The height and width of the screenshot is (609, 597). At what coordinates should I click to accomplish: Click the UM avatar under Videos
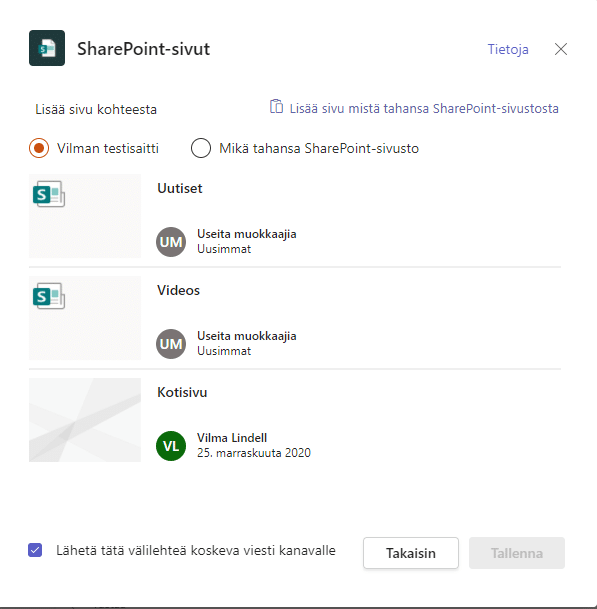pyautogui.click(x=171, y=344)
